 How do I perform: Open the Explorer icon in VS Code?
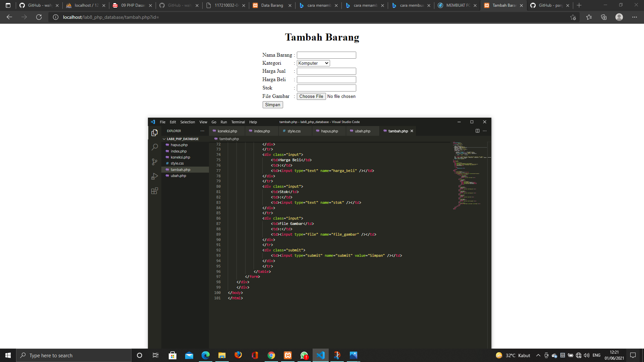154,133
